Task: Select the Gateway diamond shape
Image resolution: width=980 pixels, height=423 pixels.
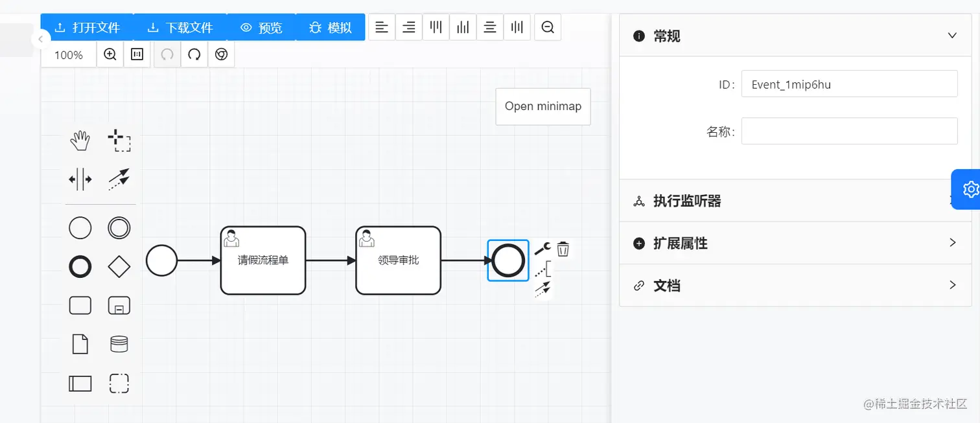Action: (x=119, y=266)
